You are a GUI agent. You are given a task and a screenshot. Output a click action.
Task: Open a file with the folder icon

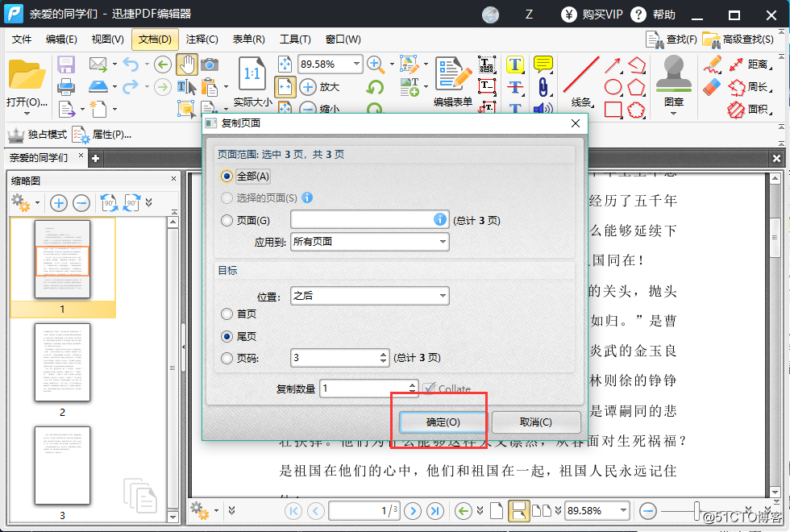[27, 74]
